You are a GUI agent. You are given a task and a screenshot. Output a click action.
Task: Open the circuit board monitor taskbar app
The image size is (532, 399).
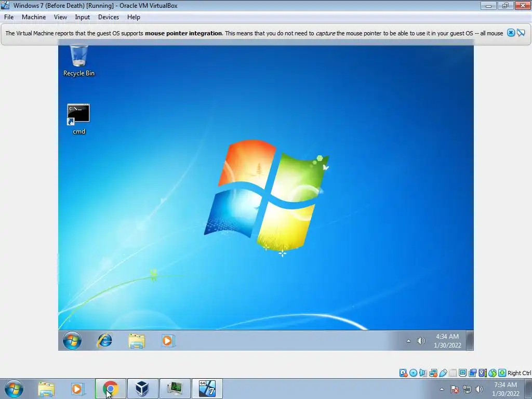point(175,389)
